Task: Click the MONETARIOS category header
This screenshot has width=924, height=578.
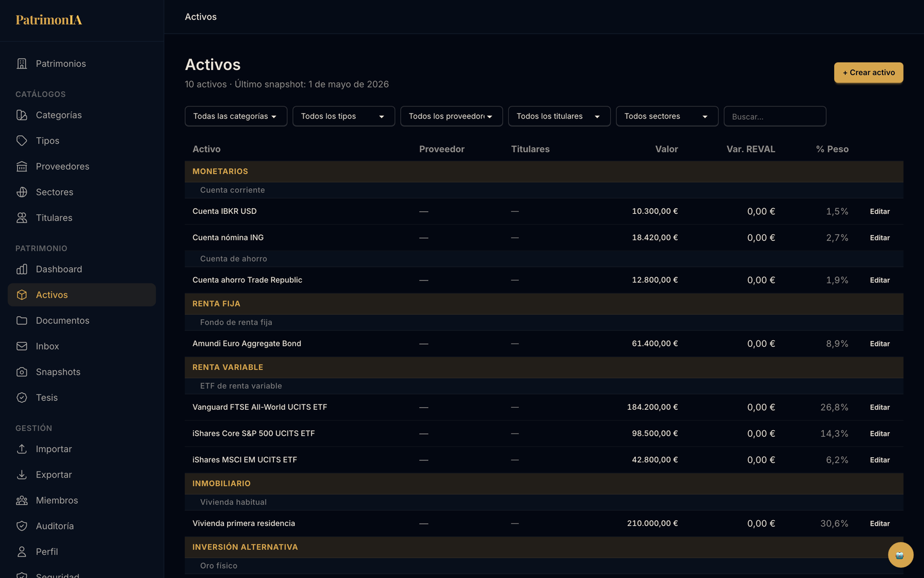Action: [x=544, y=171]
